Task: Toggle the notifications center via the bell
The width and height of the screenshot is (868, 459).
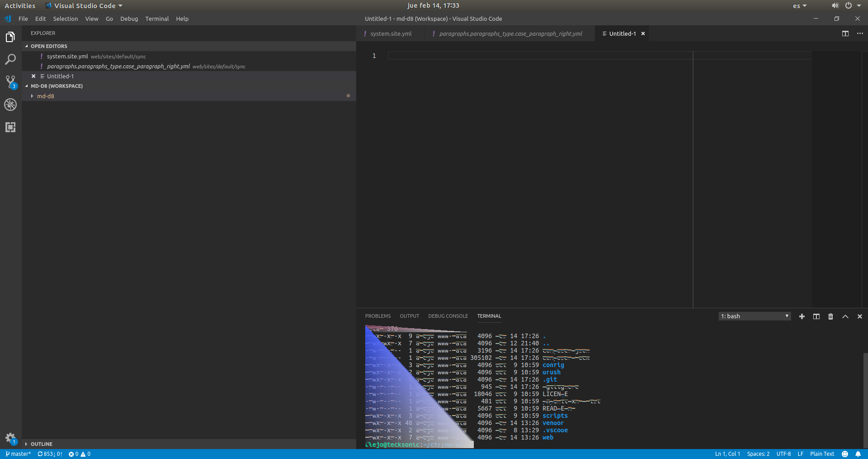Action: [x=859, y=454]
